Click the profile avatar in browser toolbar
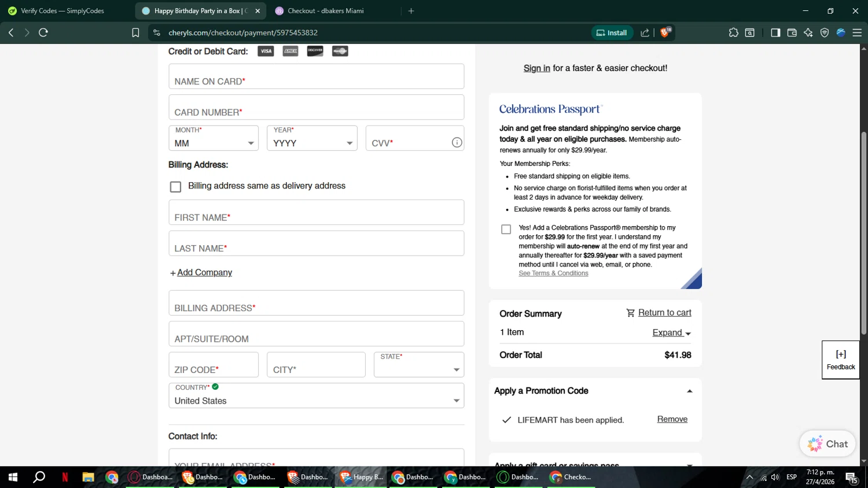 841,33
